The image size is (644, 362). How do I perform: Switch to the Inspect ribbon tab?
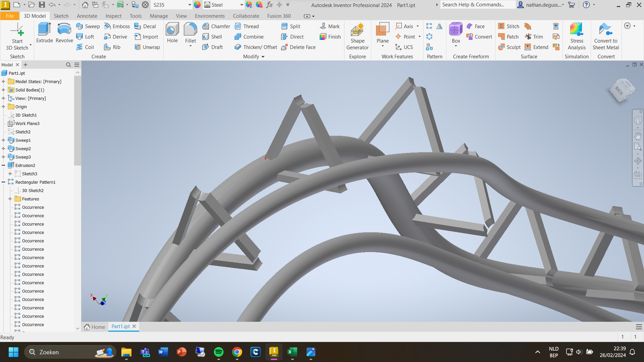[113, 16]
